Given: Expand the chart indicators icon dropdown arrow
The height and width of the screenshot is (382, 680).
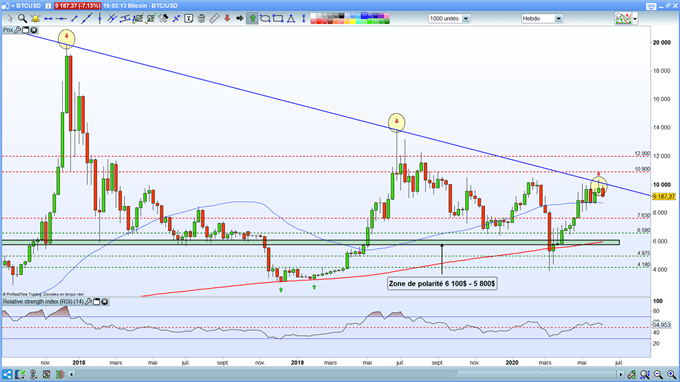Looking at the screenshot, I should pyautogui.click(x=635, y=19).
